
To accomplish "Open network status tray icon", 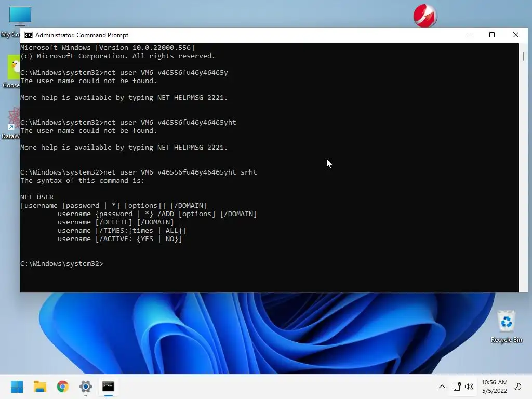I will point(456,387).
